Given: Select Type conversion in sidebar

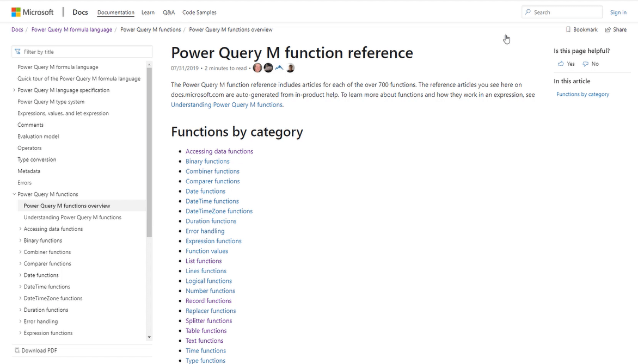Looking at the screenshot, I should (x=36, y=160).
